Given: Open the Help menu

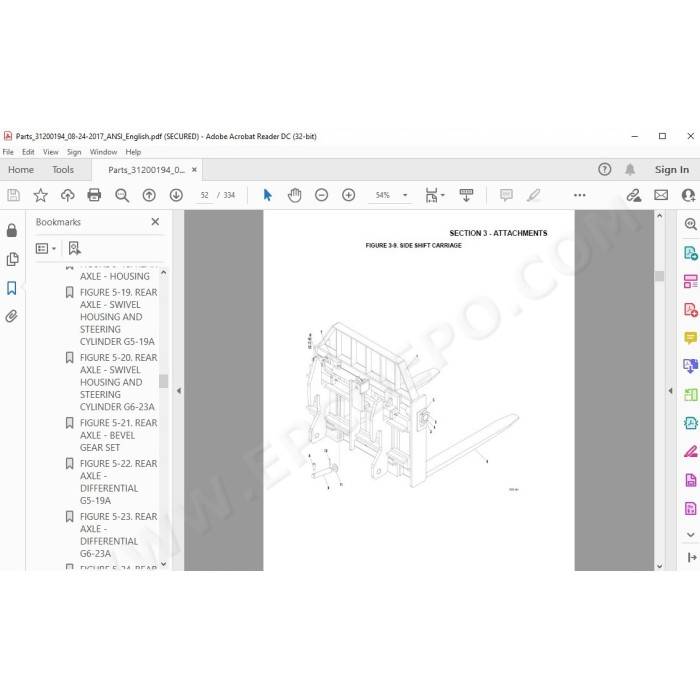Looking at the screenshot, I should 133,152.
